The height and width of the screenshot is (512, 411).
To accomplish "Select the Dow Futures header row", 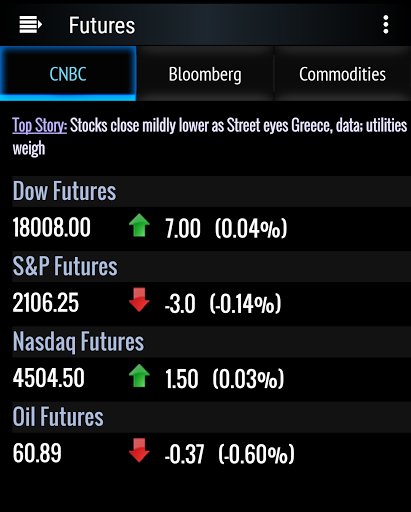I will [x=212, y=192].
